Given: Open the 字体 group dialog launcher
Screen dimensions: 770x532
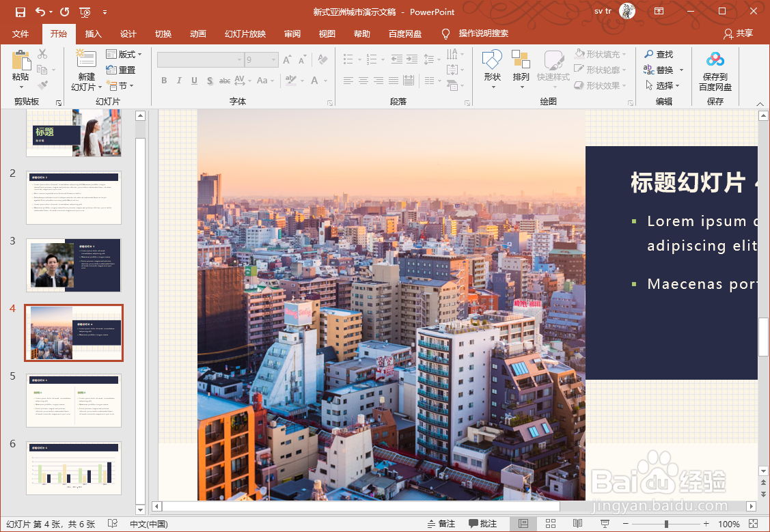Looking at the screenshot, I should (x=330, y=102).
